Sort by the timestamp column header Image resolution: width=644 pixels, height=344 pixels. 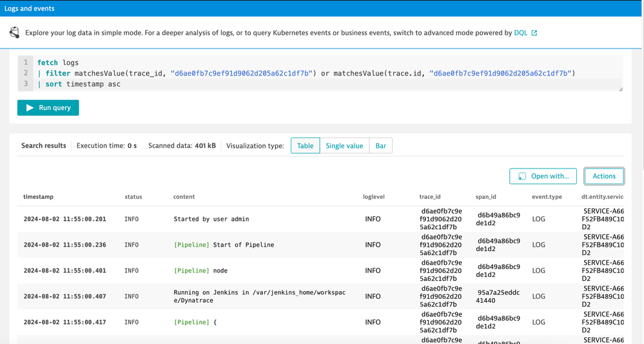coord(39,197)
